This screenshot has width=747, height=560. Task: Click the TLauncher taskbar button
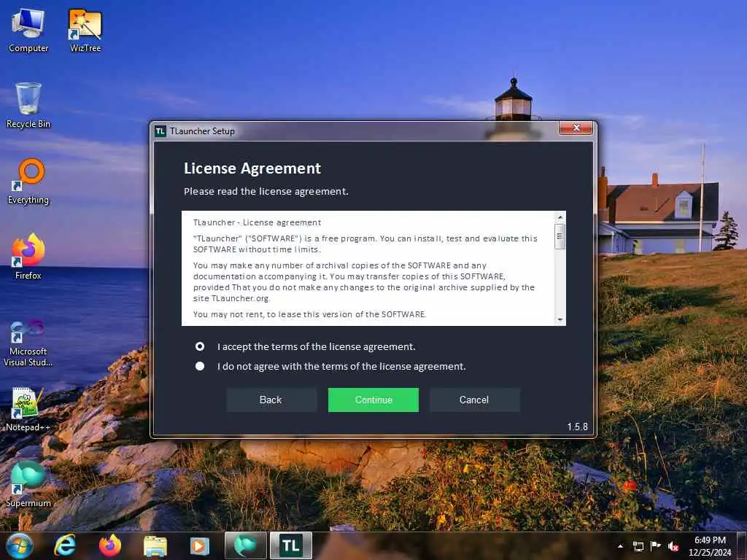[291, 545]
